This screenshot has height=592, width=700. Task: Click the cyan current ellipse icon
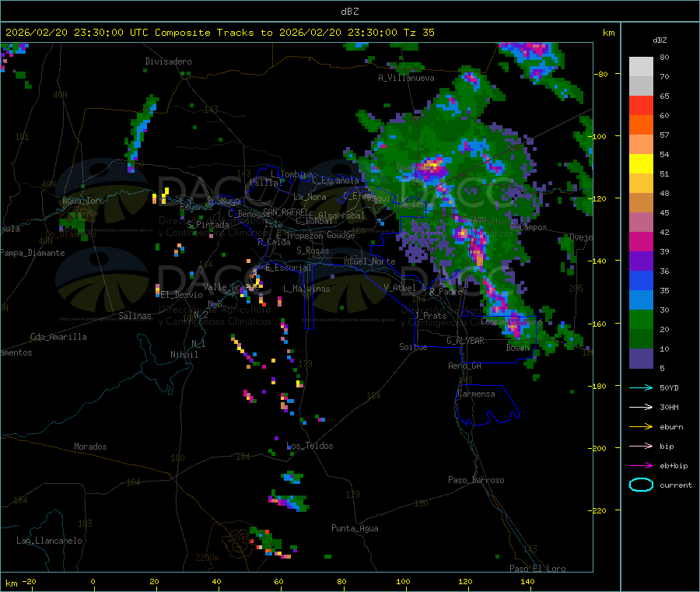click(x=641, y=485)
